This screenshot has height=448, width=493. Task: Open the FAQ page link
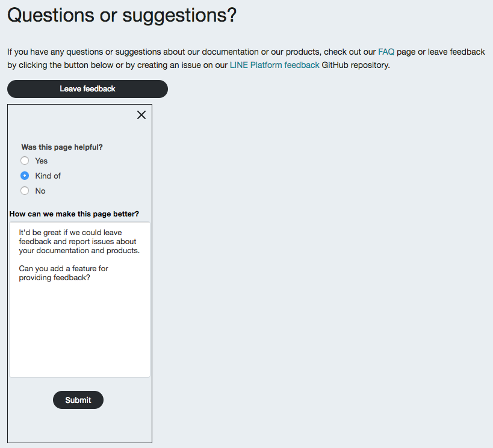click(x=386, y=52)
